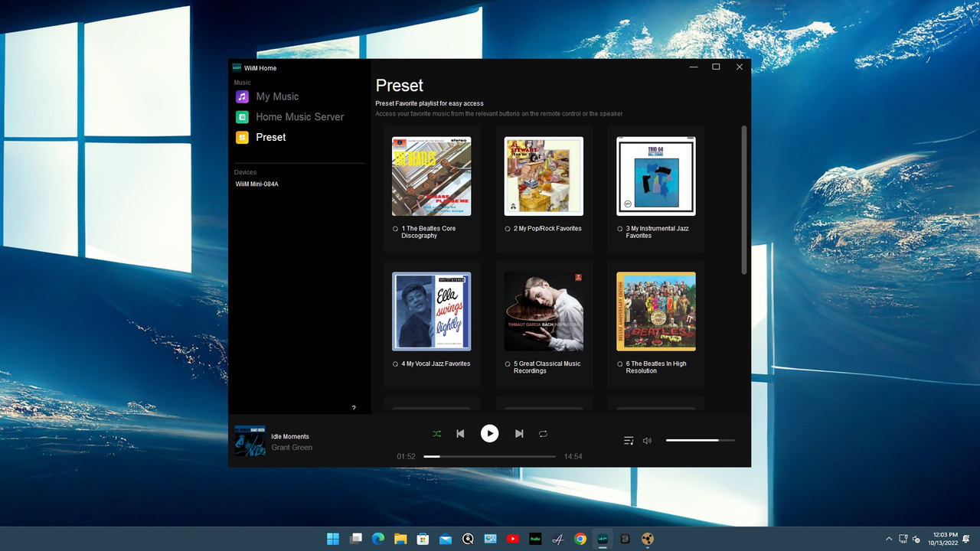Select the WiiM Mini-084A device
Viewport: 980px width, 551px height.
point(256,184)
